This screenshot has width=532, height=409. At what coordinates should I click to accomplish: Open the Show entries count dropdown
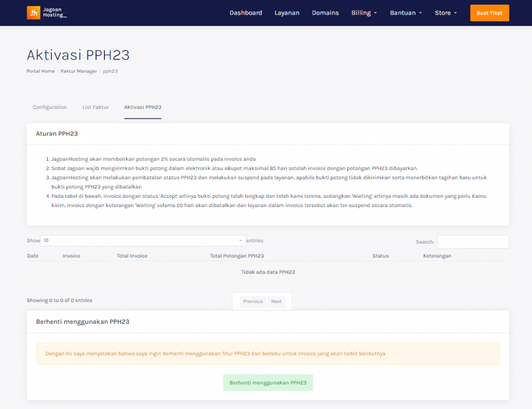click(x=143, y=241)
